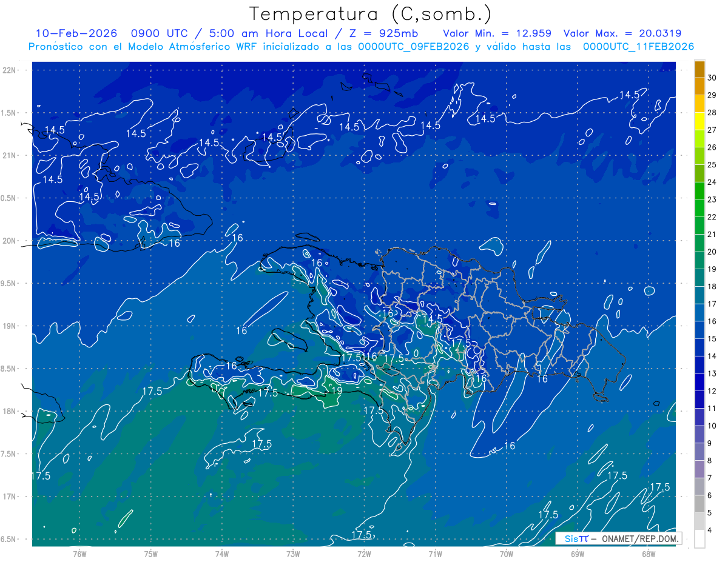728x562 pixels.
Task: Click the colorbar label "24"
Action: pyautogui.click(x=712, y=182)
